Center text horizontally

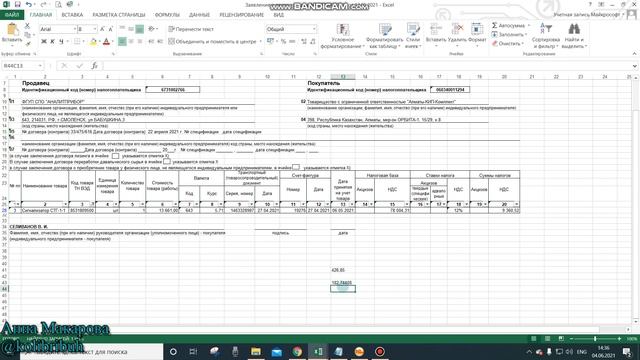[131, 41]
